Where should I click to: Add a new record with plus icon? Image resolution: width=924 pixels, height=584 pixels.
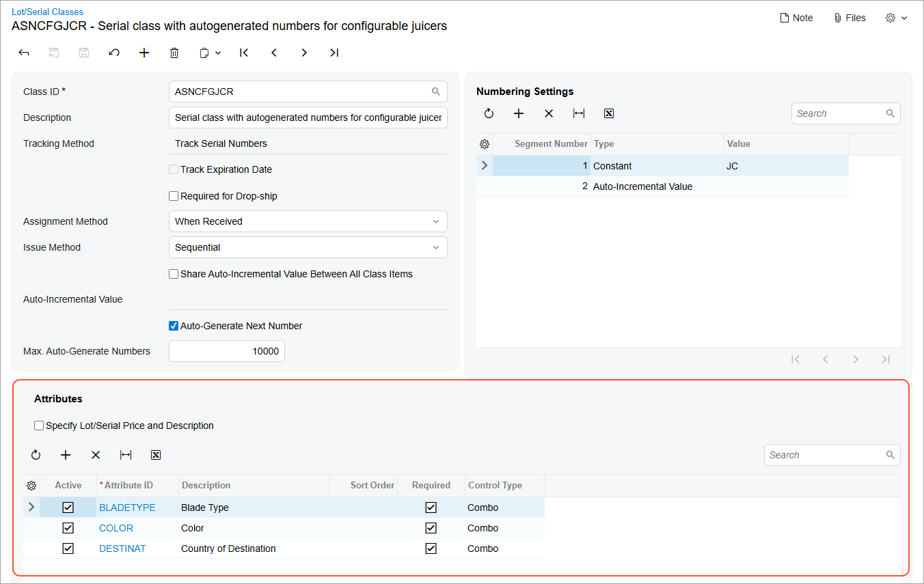click(144, 53)
